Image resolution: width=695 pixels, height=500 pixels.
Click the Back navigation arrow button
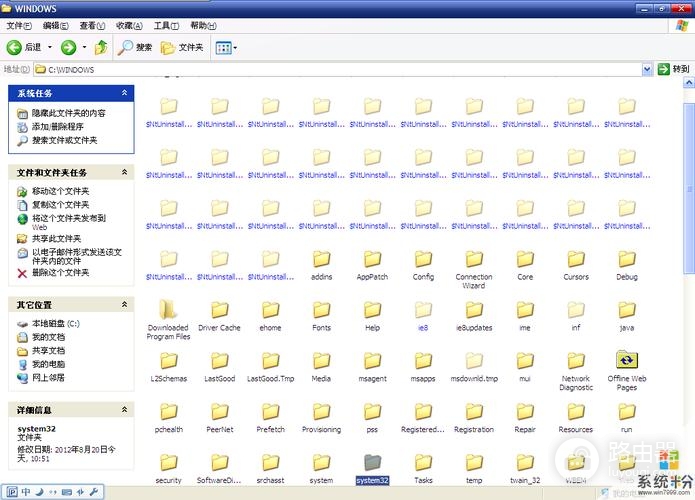[14, 47]
